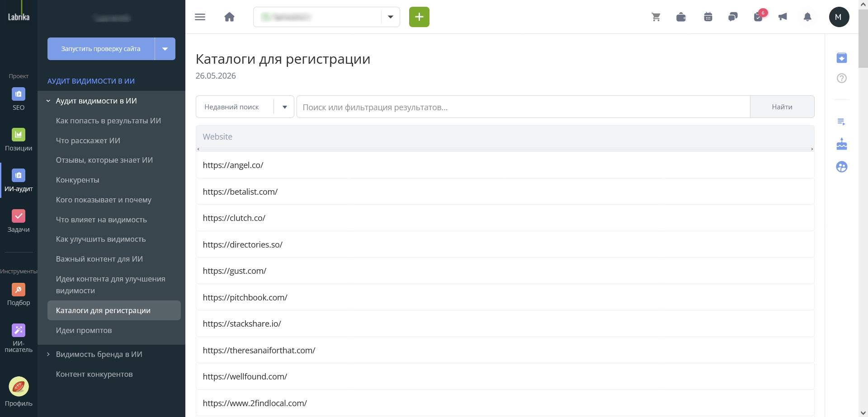
Task: Open Задачи section in left rail
Action: click(x=19, y=221)
